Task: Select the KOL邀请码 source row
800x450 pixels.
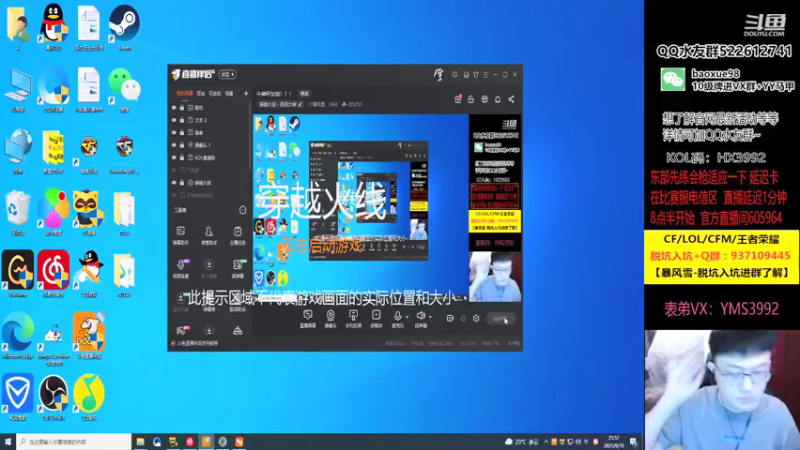Action: coord(209,158)
